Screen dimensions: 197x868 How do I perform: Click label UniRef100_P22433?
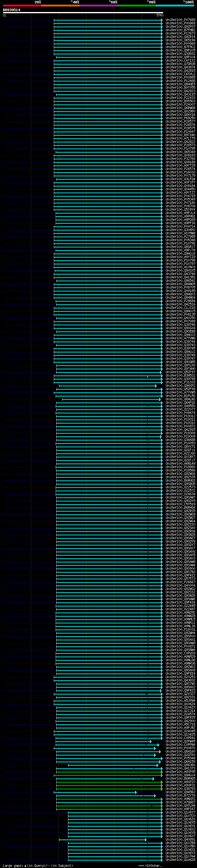pyautogui.click(x=180, y=98)
